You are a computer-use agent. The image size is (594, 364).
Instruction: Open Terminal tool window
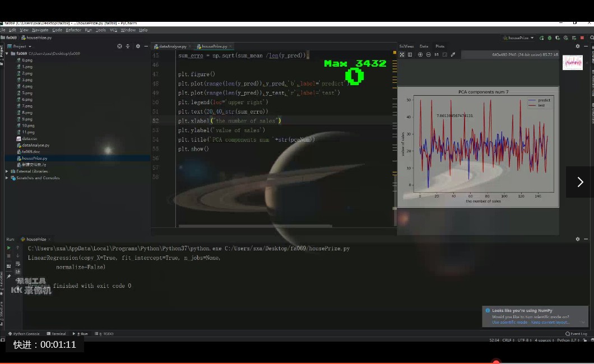pos(56,334)
